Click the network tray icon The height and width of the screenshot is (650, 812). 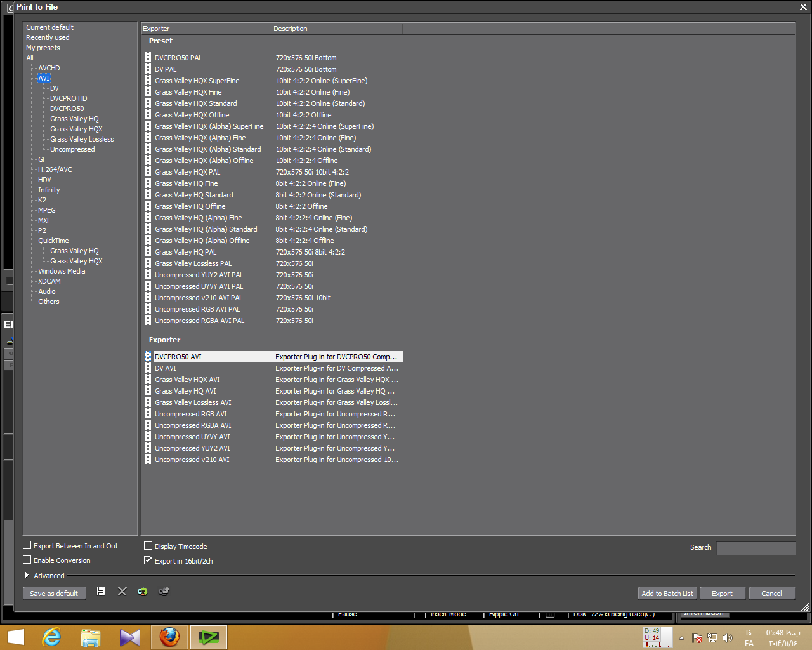click(712, 638)
